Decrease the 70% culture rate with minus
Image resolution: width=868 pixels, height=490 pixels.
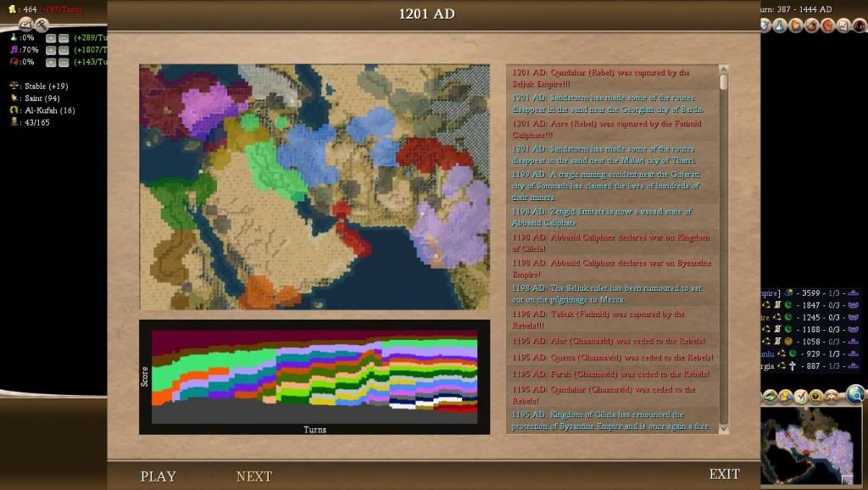[x=64, y=50]
